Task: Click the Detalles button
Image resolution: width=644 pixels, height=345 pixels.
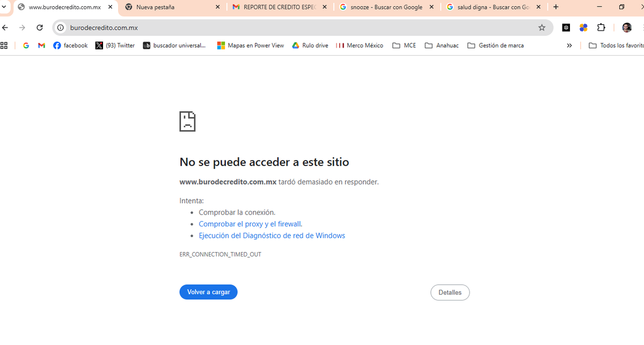Action: 450,292
